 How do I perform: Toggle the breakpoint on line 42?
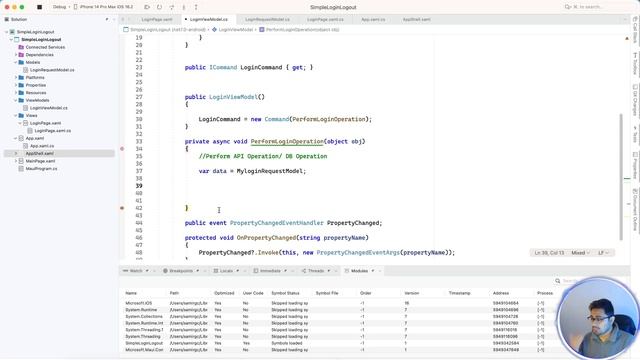click(x=122, y=208)
